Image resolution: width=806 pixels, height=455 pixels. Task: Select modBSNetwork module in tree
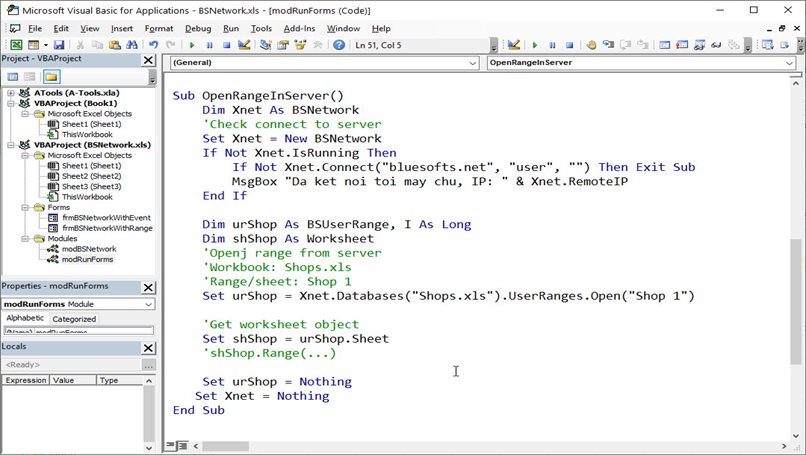pyautogui.click(x=89, y=249)
